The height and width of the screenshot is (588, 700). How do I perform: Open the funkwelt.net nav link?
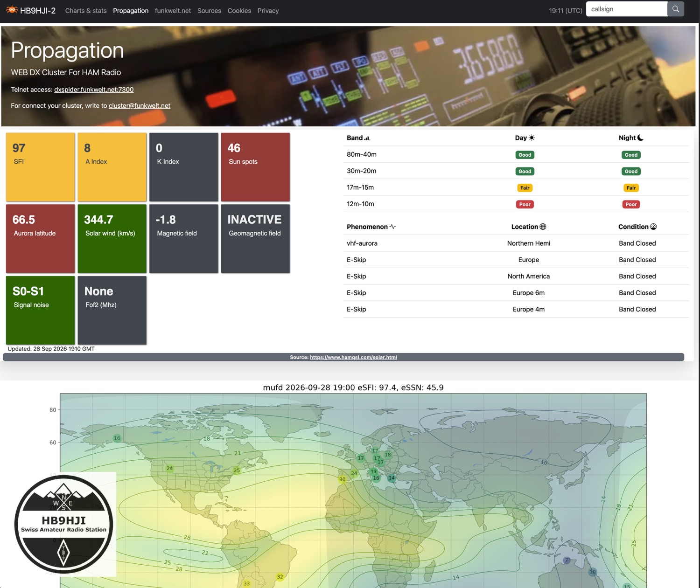tap(173, 10)
